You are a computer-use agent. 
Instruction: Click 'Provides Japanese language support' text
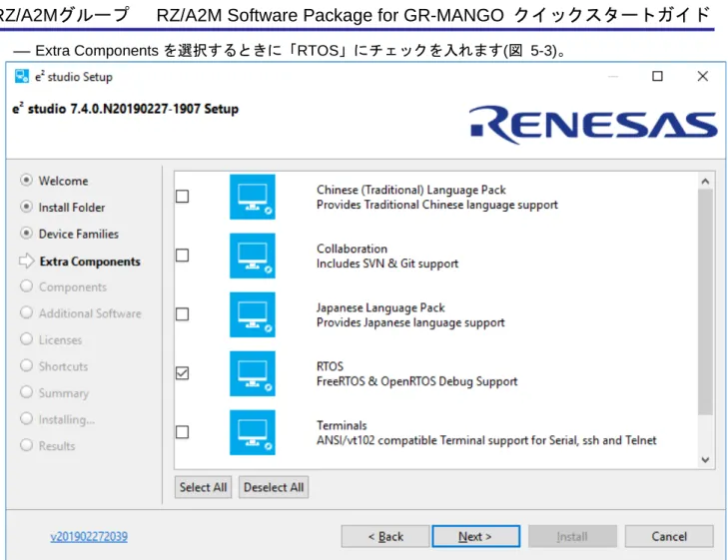coord(410,322)
